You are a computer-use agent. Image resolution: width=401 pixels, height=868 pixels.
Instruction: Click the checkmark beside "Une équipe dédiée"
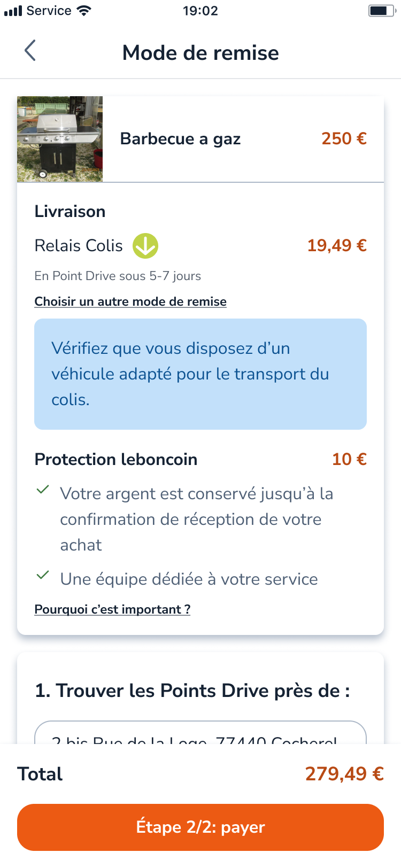pyautogui.click(x=43, y=576)
